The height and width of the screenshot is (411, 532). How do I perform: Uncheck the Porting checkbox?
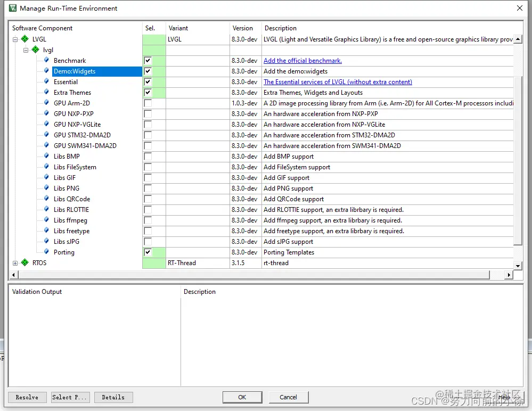point(148,252)
